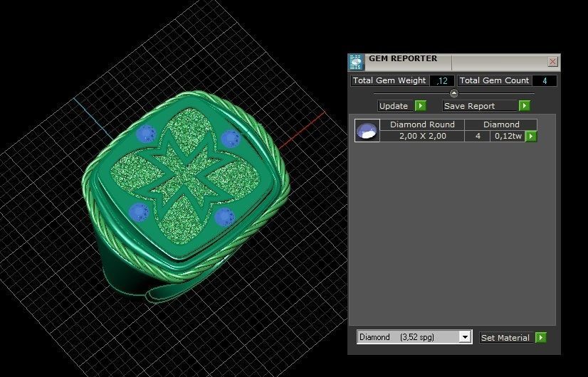
Task: Click the '2,00 X 2,00' size cell
Action: (422, 136)
